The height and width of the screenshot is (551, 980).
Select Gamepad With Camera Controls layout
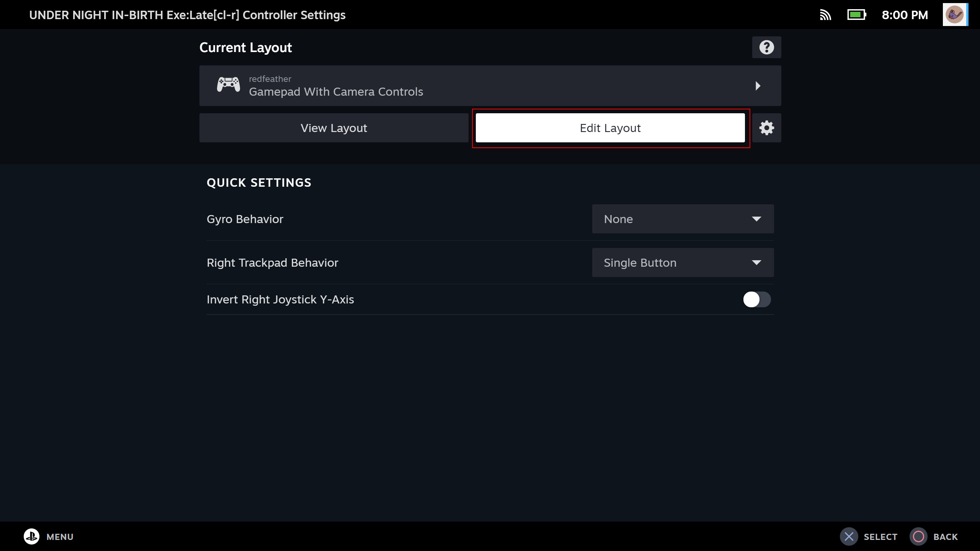336,91
